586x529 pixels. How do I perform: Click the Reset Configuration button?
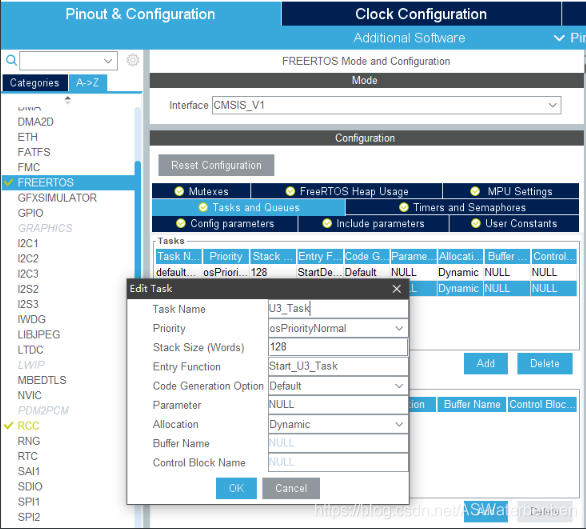point(216,165)
